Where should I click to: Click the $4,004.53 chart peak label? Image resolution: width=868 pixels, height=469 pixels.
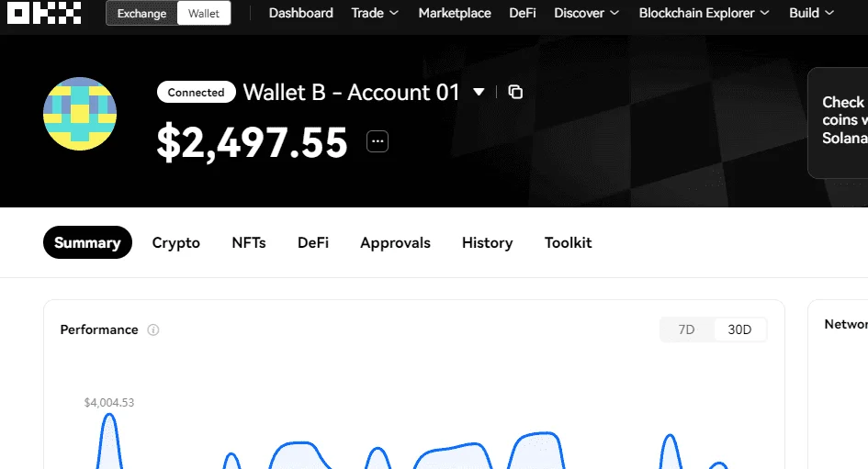109,403
